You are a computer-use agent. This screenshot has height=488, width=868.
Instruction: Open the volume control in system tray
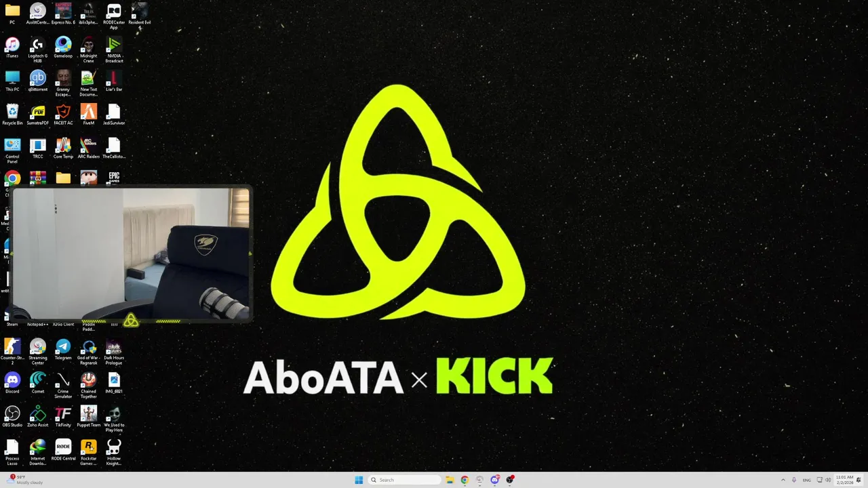tap(828, 480)
